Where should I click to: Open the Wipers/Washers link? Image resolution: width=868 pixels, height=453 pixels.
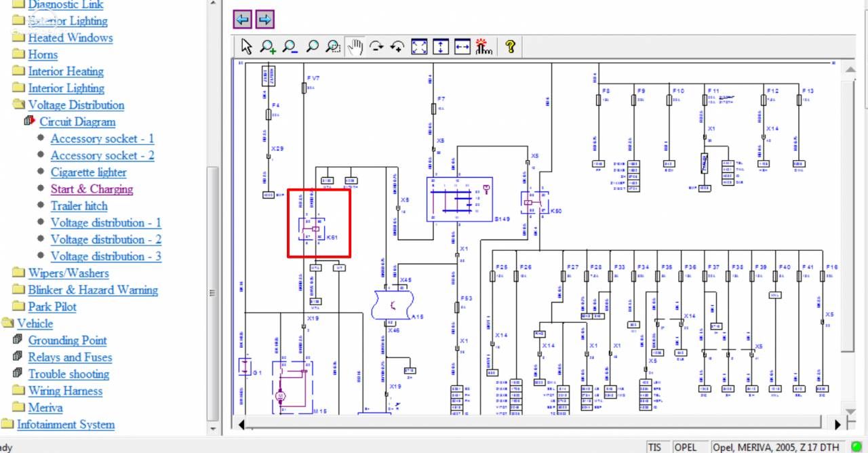pyautogui.click(x=68, y=273)
